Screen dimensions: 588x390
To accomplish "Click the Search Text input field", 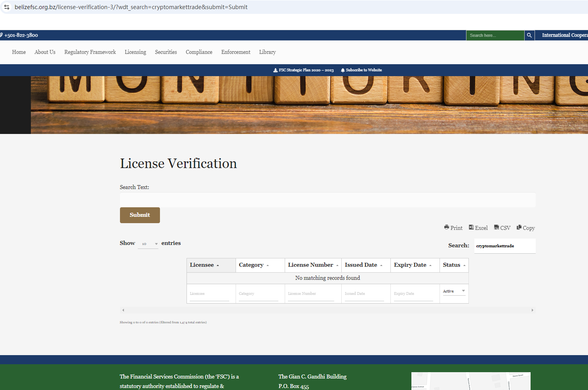I will pos(327,200).
